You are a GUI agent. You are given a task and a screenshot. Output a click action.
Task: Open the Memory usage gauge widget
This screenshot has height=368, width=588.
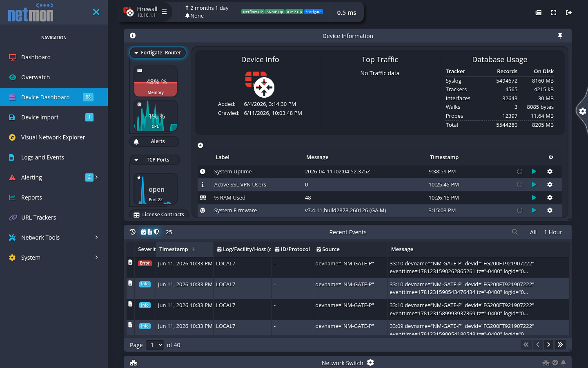pyautogui.click(x=156, y=81)
